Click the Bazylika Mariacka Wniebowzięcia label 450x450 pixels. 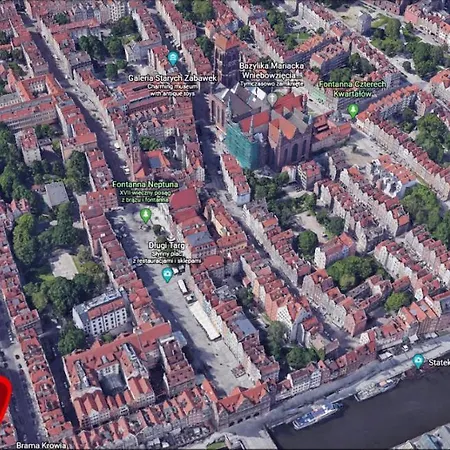[x=271, y=70]
